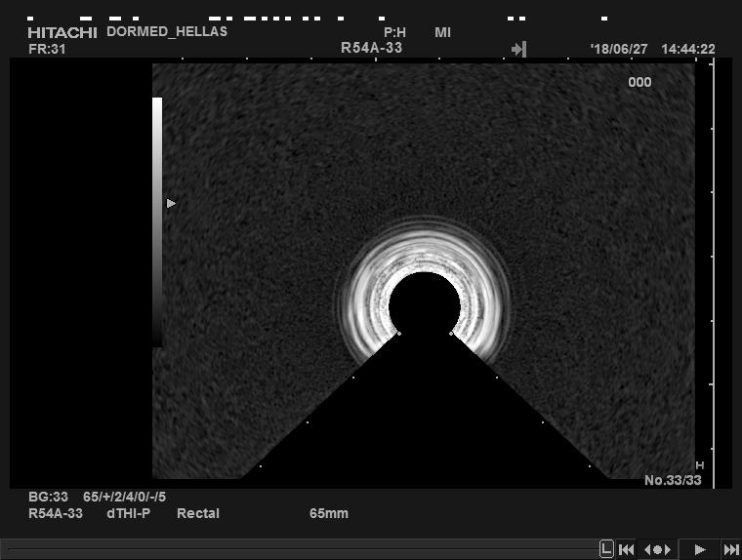Click the arrow-to-bar icon near the date
742x560 pixels.
(x=518, y=49)
